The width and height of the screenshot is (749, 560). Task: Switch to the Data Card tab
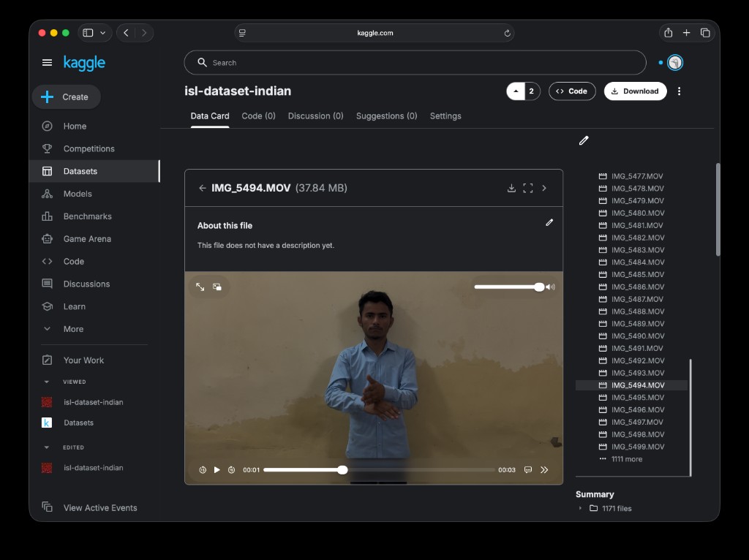point(210,116)
